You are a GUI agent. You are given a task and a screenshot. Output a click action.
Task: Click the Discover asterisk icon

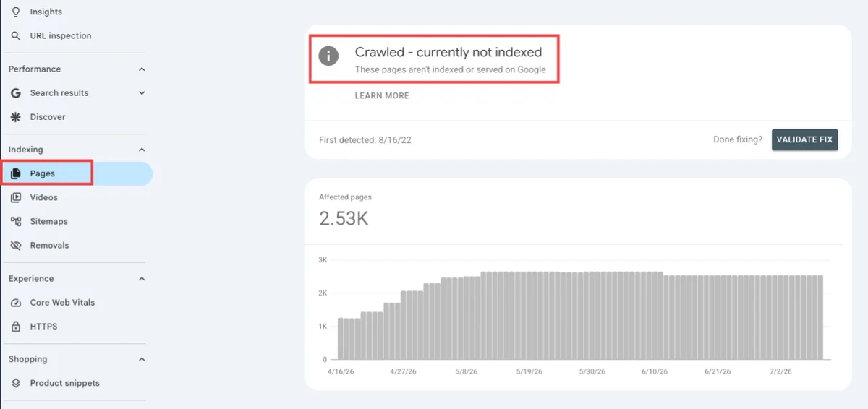pyautogui.click(x=16, y=117)
